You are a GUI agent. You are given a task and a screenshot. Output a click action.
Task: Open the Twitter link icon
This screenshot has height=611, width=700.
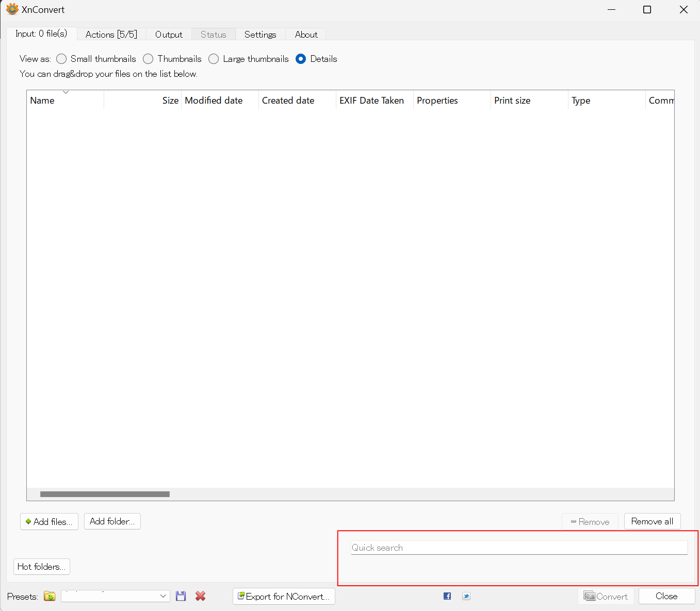click(466, 596)
